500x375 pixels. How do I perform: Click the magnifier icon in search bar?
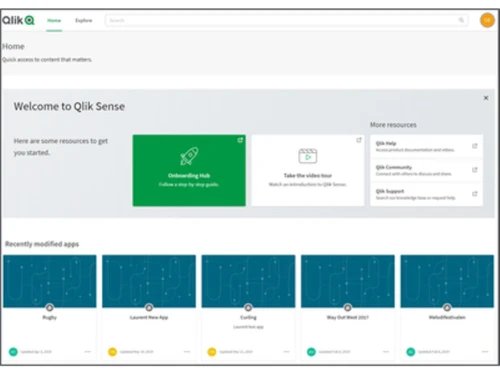tap(461, 20)
